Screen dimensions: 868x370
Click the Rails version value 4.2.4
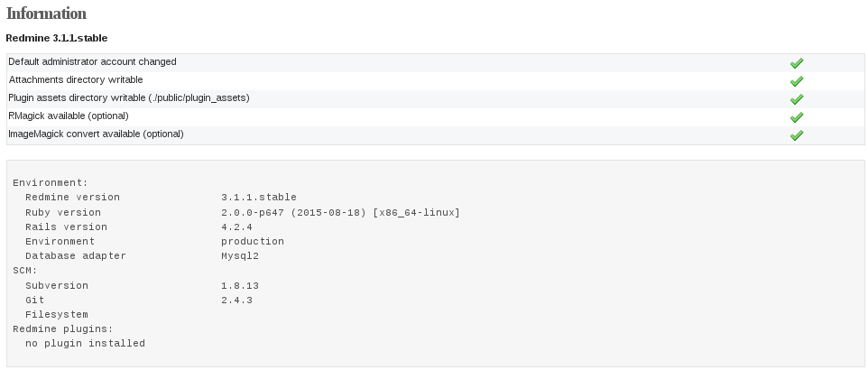pos(237,227)
